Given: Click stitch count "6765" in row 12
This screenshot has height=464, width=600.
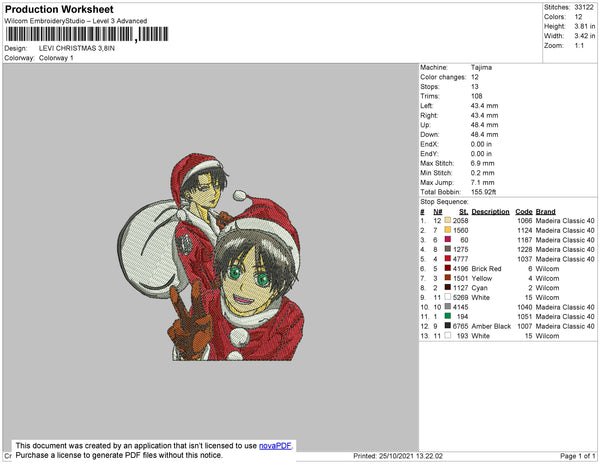Looking at the screenshot, I should coord(460,326).
